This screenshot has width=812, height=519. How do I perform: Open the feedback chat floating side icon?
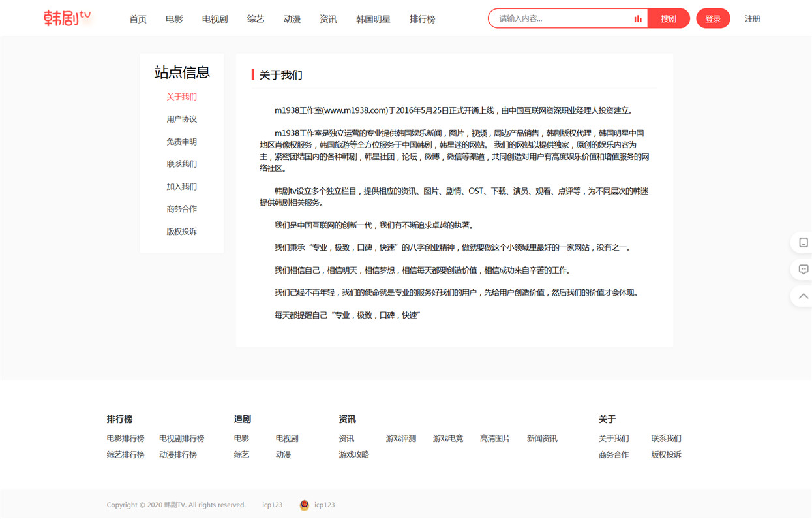pos(804,269)
